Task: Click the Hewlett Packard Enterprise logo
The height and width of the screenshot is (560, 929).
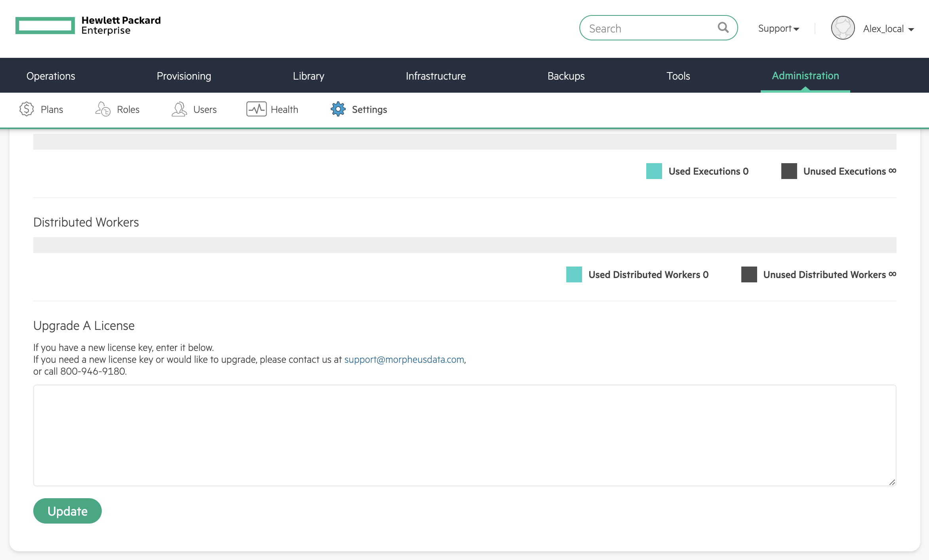Action: pyautogui.click(x=88, y=25)
